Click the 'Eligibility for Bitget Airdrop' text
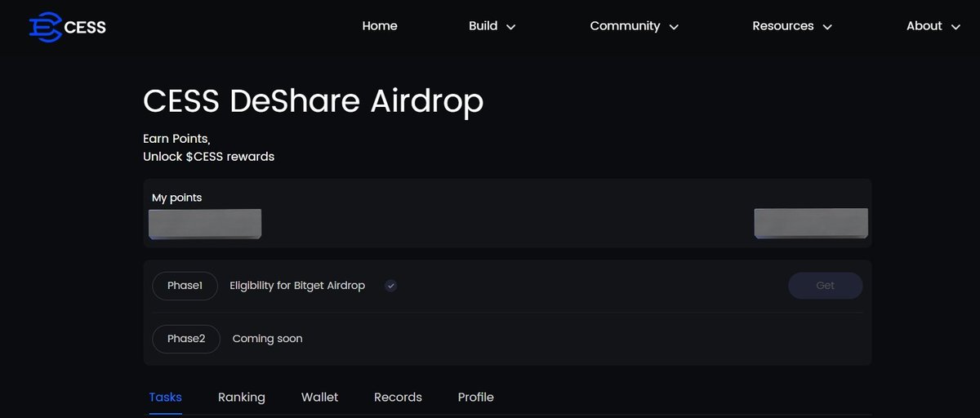 click(x=297, y=286)
